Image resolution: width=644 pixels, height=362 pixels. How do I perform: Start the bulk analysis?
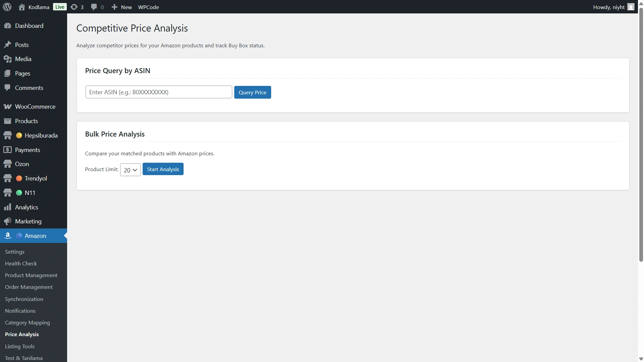click(163, 169)
